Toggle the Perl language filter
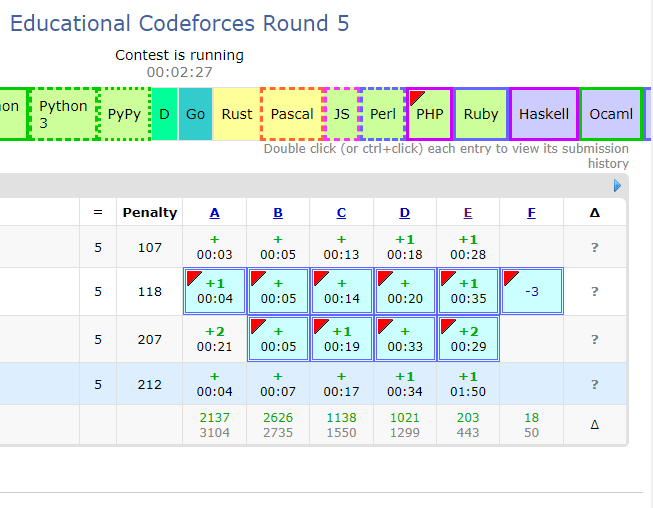The width and height of the screenshot is (653, 508). tap(383, 114)
